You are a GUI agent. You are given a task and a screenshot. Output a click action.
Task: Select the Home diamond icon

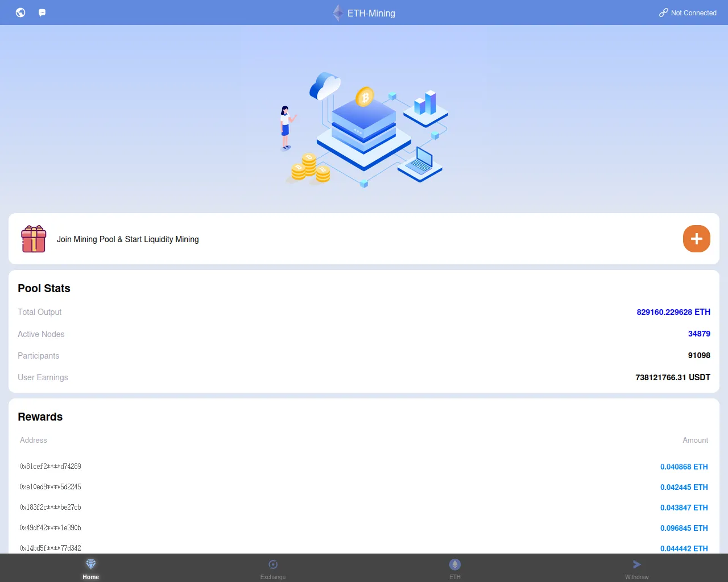[x=91, y=564]
